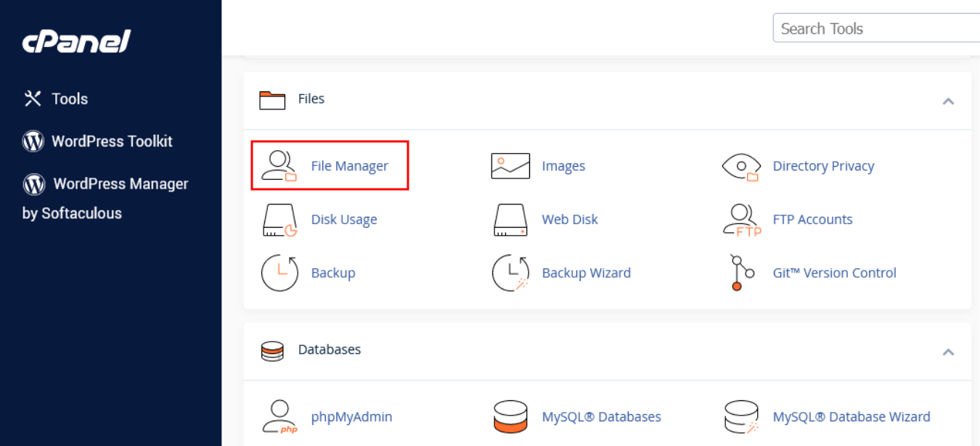Select Tools in the sidebar

point(55,99)
